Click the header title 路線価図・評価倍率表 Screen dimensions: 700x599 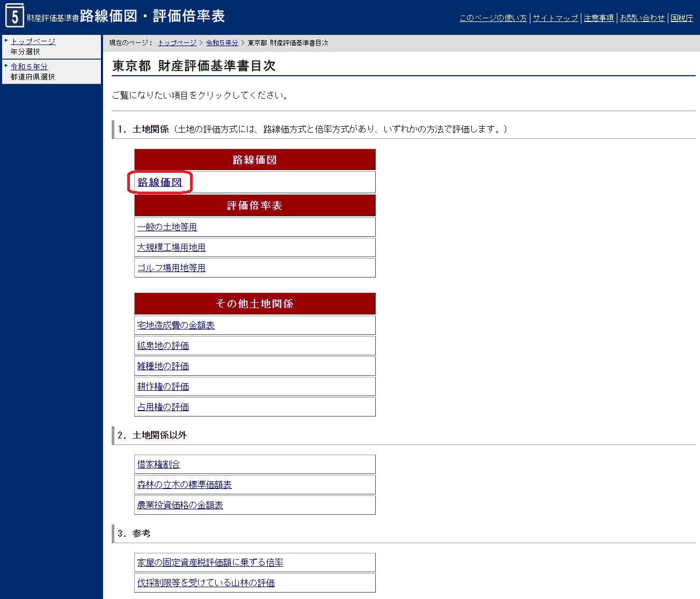152,16
